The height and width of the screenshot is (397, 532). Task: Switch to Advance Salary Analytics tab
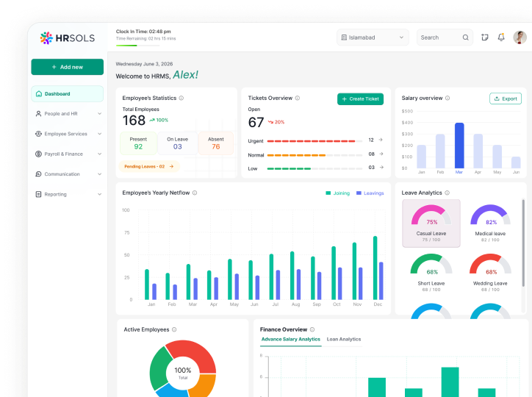(x=291, y=340)
